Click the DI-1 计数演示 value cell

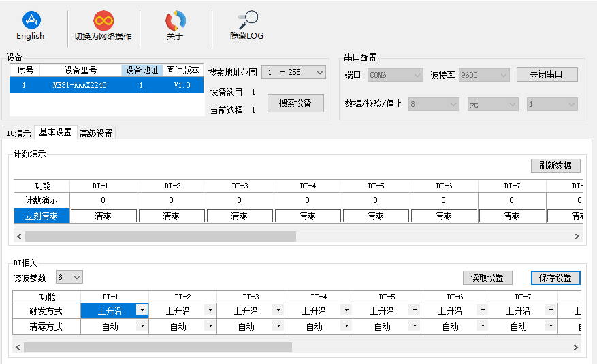coord(103,200)
